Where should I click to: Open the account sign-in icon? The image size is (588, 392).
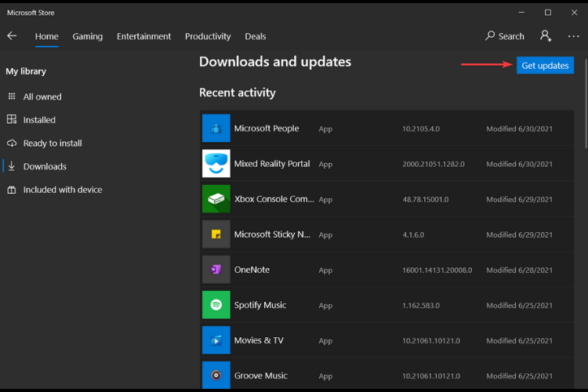point(546,36)
